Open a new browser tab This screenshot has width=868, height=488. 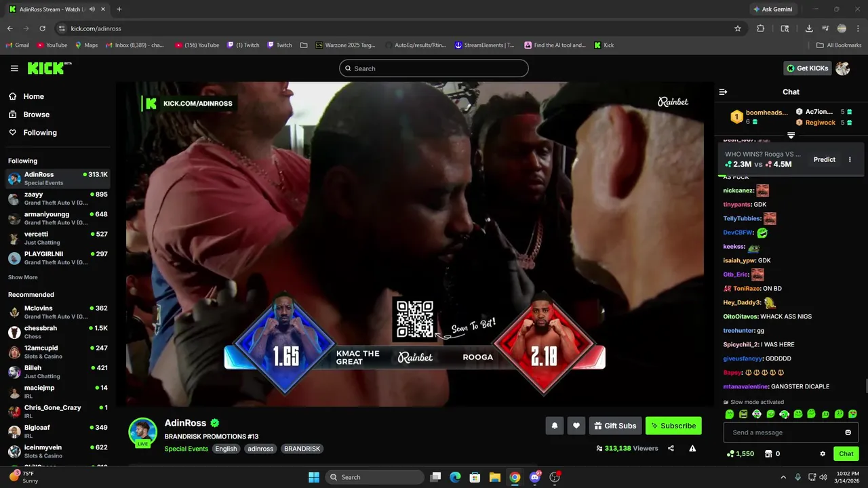pyautogui.click(x=119, y=9)
